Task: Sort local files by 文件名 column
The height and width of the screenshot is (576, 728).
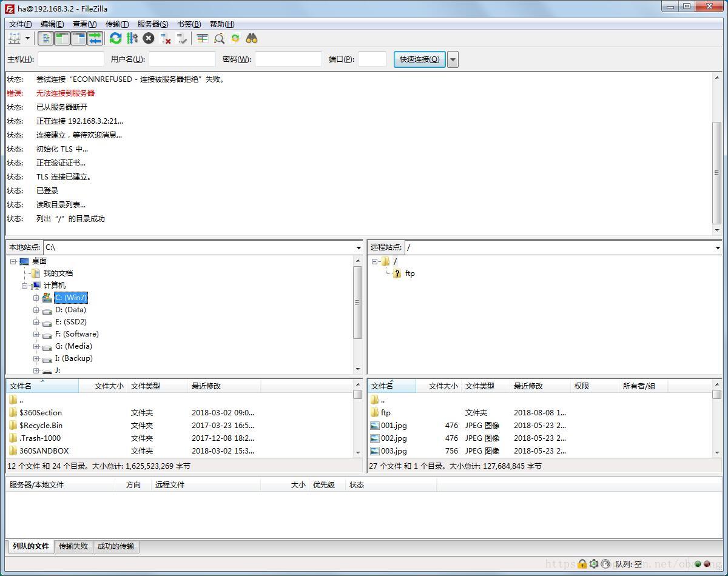Action: tap(42, 386)
